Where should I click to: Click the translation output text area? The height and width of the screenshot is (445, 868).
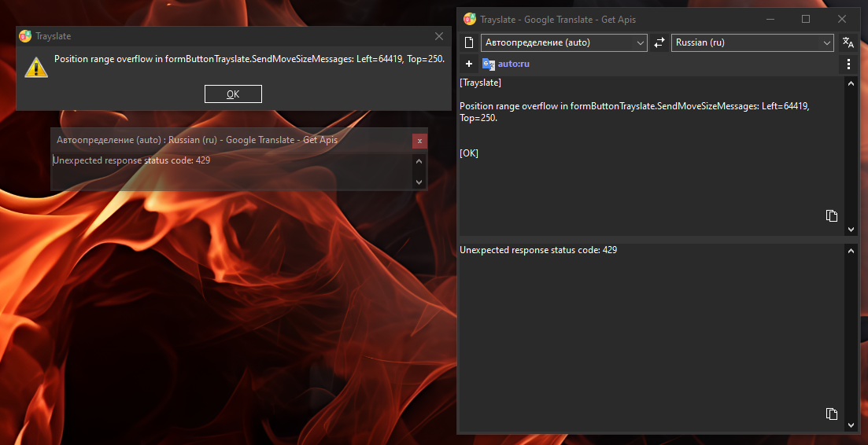coord(652,338)
